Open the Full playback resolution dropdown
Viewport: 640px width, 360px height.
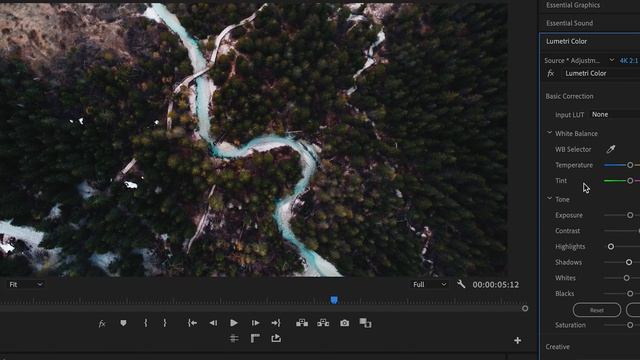tap(429, 284)
